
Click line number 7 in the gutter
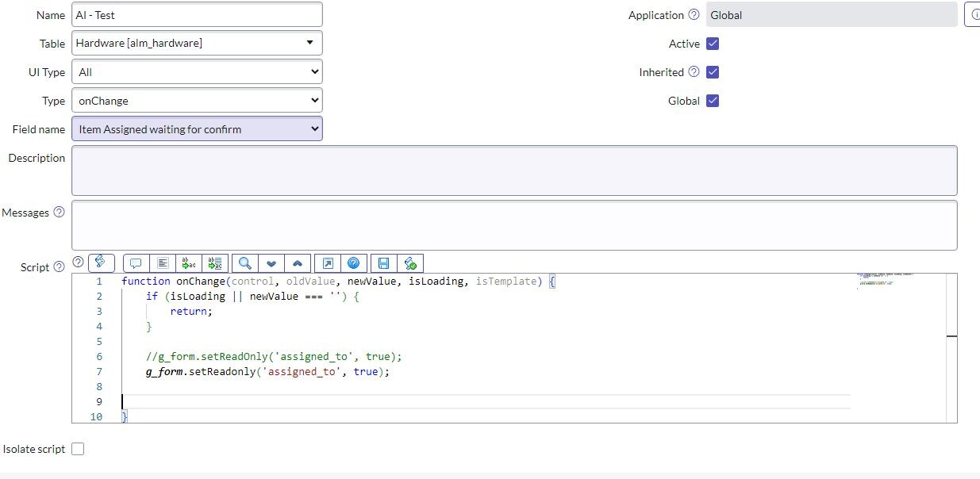pyautogui.click(x=99, y=372)
